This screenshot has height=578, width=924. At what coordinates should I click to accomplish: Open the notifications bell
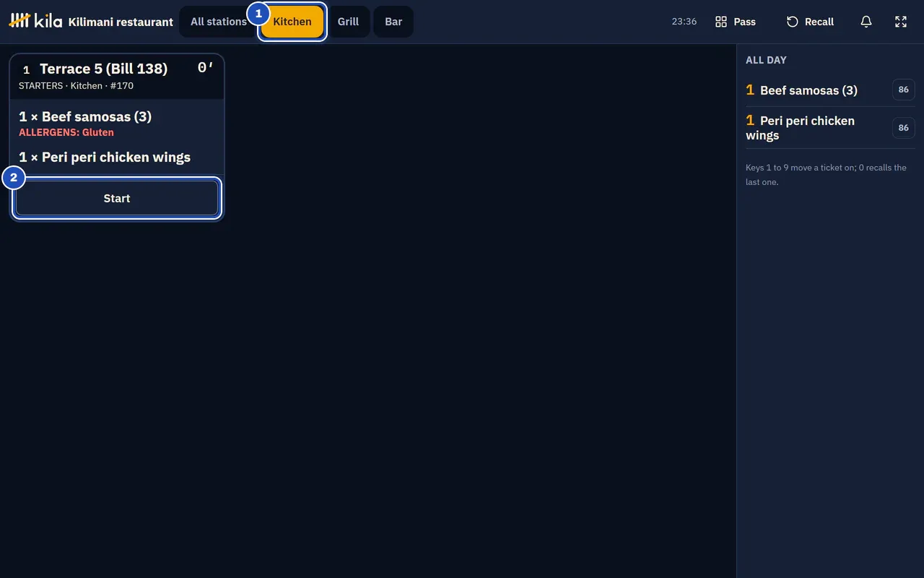[866, 22]
